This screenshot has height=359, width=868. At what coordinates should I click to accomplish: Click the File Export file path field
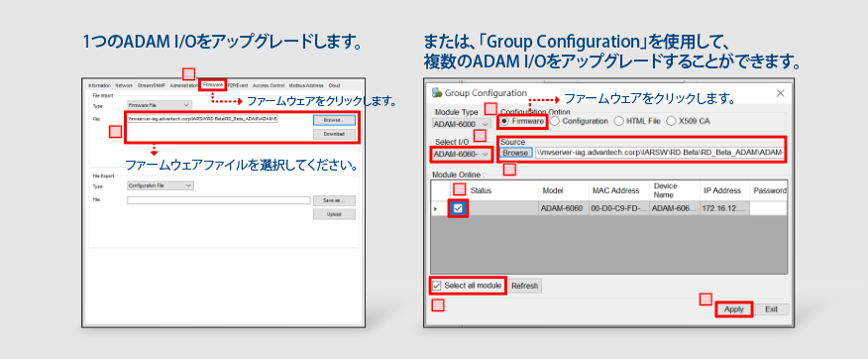tap(219, 200)
